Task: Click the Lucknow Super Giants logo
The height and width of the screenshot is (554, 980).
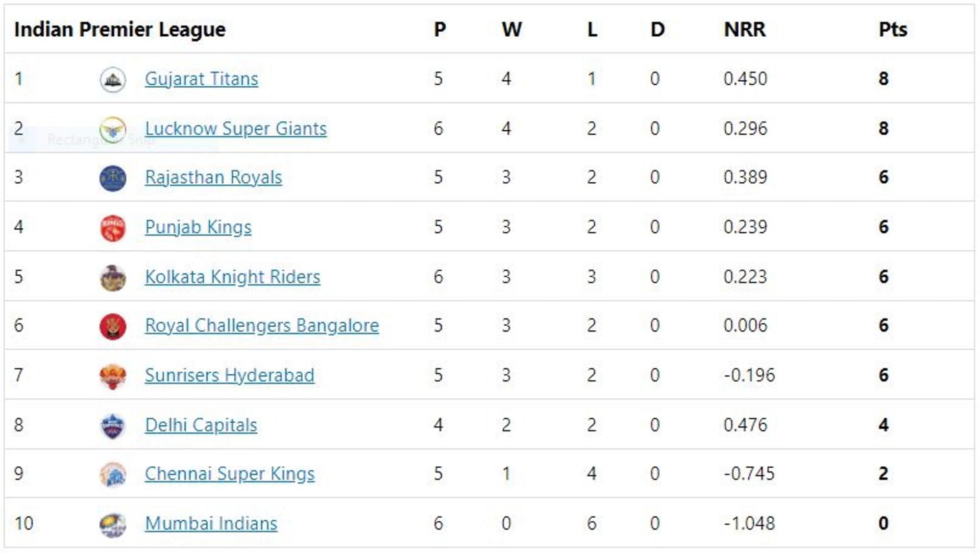Action: click(x=113, y=129)
